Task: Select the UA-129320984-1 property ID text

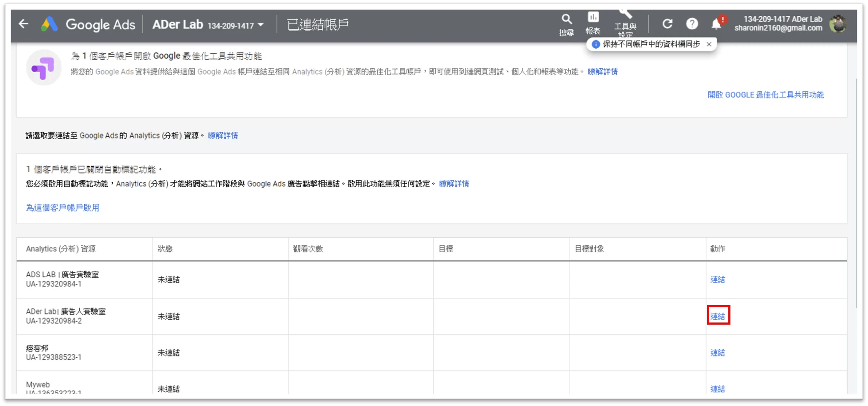Action: tap(54, 284)
